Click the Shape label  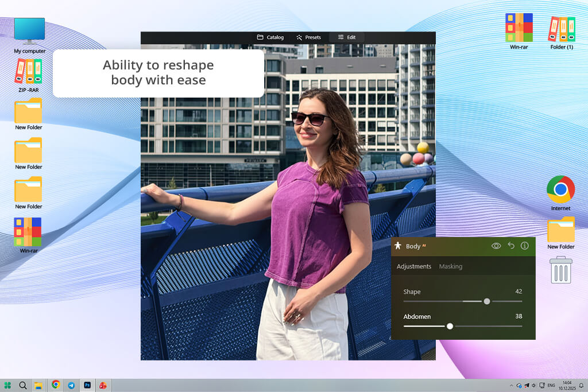[x=412, y=292]
